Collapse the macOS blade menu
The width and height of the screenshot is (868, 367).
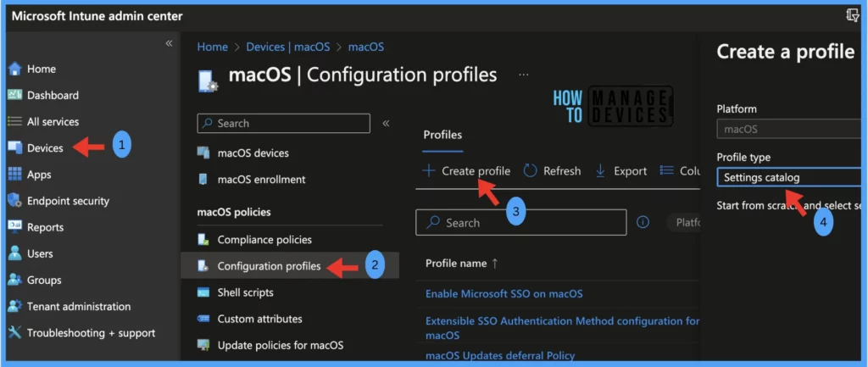(386, 123)
